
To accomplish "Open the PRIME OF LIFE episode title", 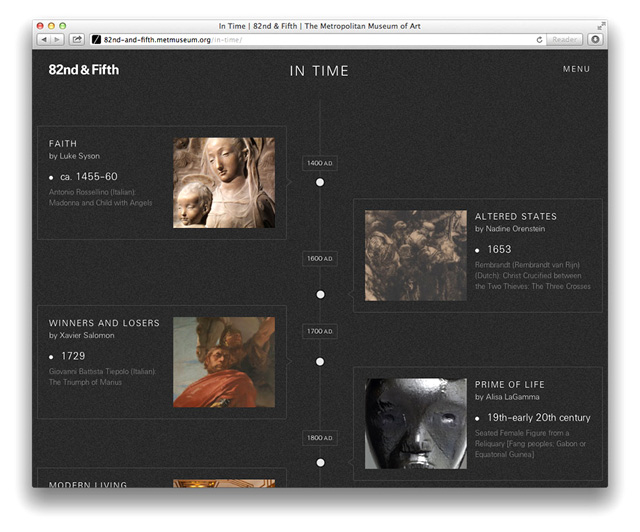I will [x=509, y=385].
